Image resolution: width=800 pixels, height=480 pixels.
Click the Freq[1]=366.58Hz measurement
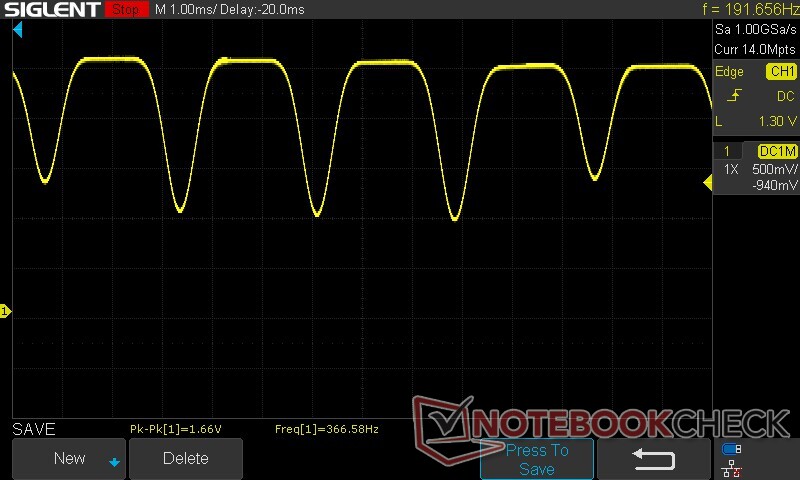[x=327, y=429]
